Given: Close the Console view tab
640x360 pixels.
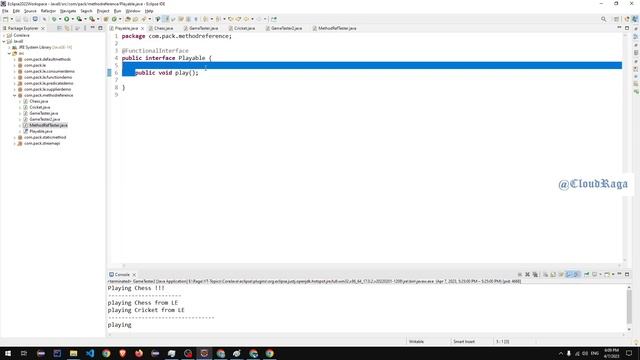Looking at the screenshot, I should [134, 275].
